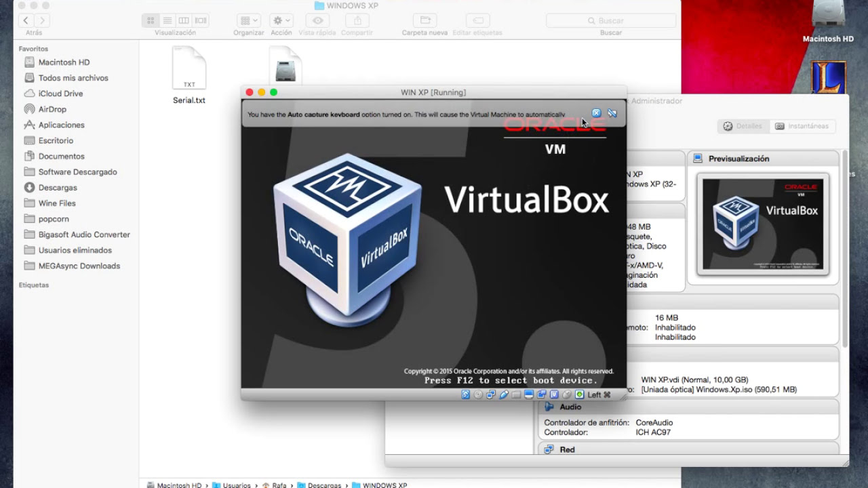
Task: Click the Audio section header in VirtualBox Manager
Action: point(689,407)
